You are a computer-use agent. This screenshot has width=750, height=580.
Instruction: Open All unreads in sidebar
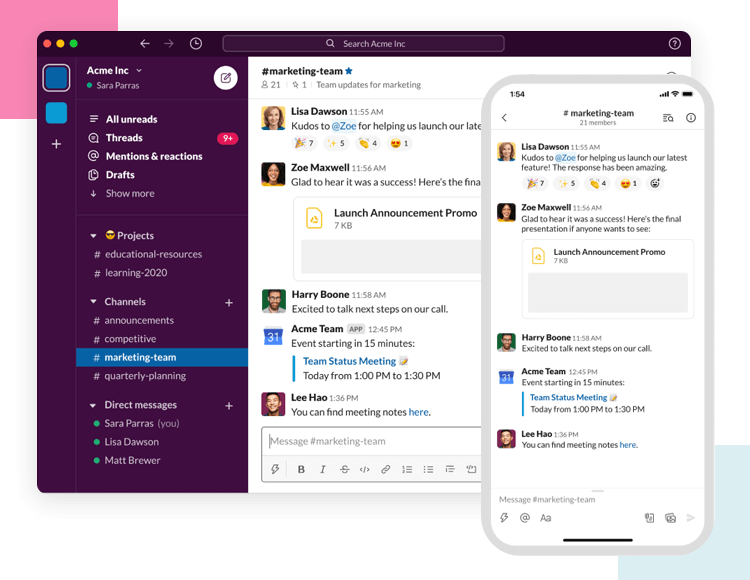coord(162,119)
